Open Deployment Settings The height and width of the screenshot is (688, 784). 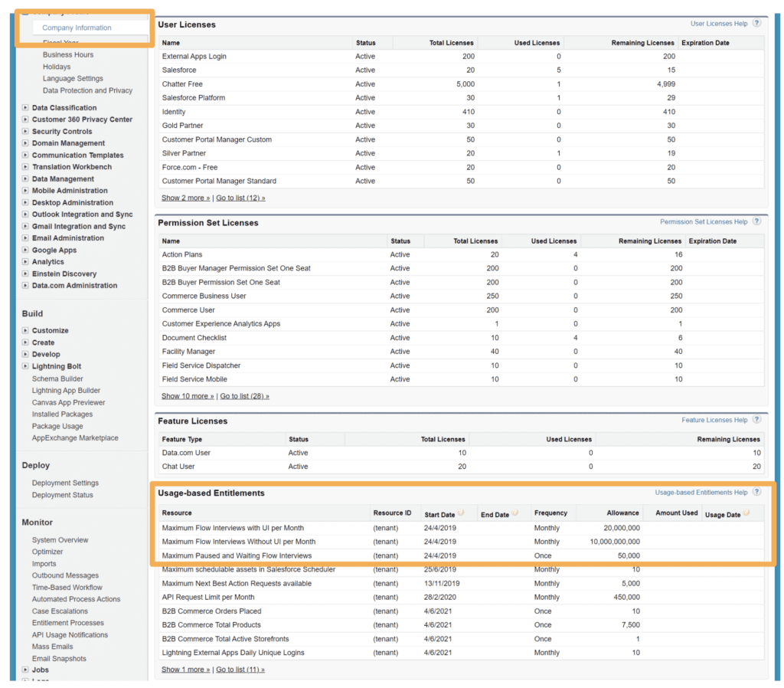pyautogui.click(x=65, y=483)
